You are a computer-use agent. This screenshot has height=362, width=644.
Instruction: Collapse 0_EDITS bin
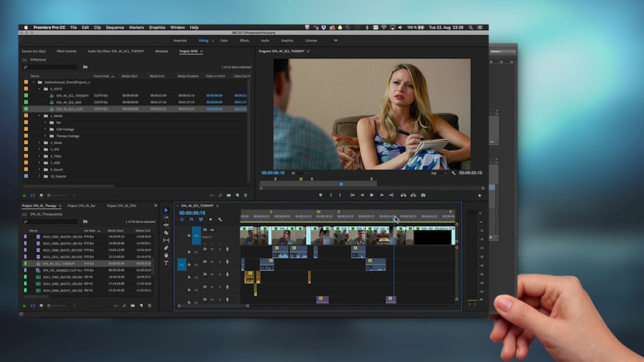pyautogui.click(x=39, y=88)
